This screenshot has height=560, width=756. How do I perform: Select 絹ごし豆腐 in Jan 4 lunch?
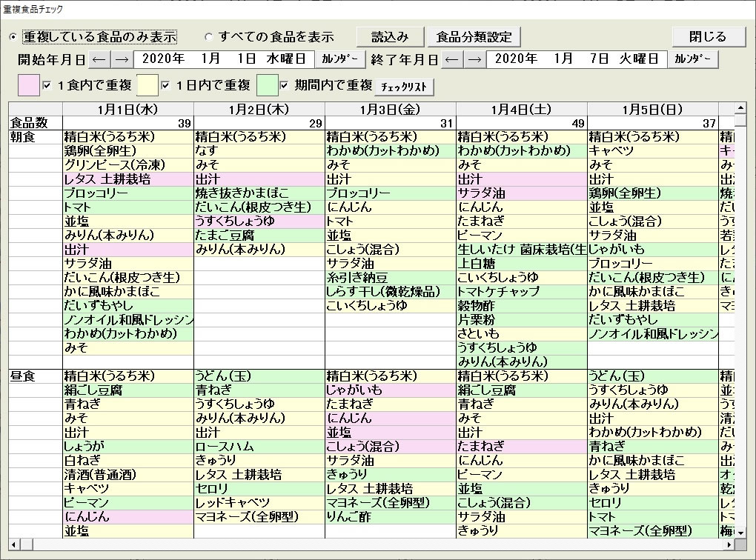[x=522, y=390]
